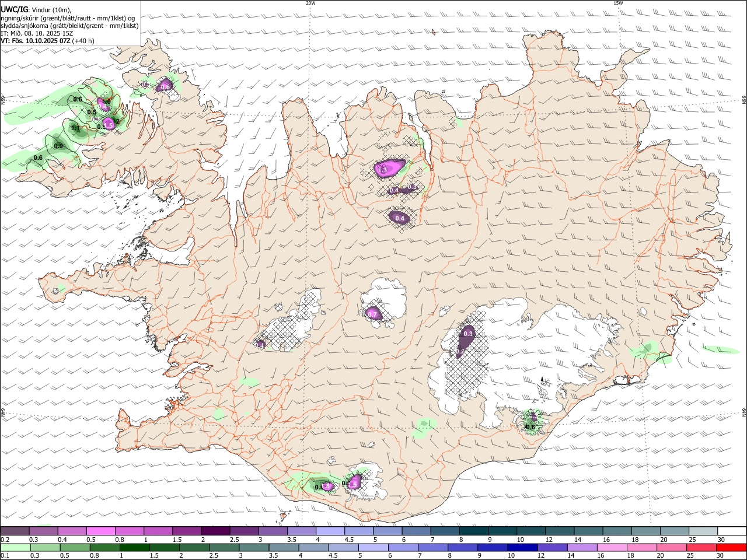Click the 'Vindur (10m)' header text
Viewport: 747px width, 560px height.
(x=51, y=10)
